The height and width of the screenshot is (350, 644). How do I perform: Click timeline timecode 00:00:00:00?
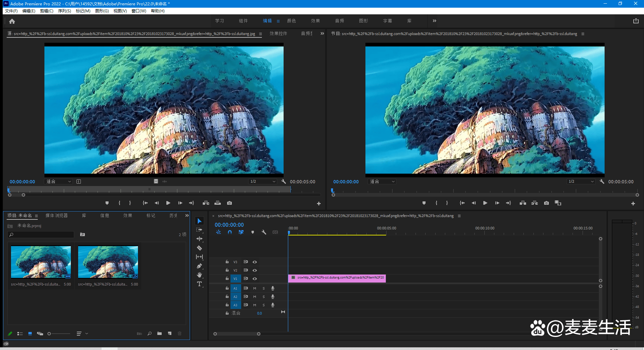[x=229, y=225]
